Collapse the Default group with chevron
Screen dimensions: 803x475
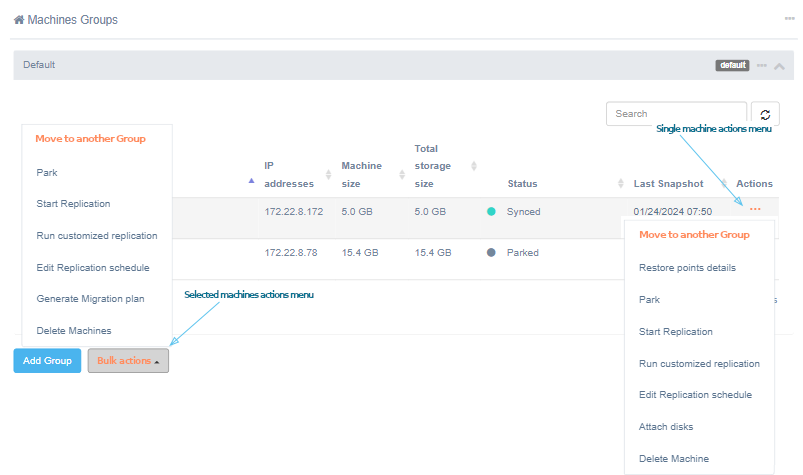click(x=780, y=65)
